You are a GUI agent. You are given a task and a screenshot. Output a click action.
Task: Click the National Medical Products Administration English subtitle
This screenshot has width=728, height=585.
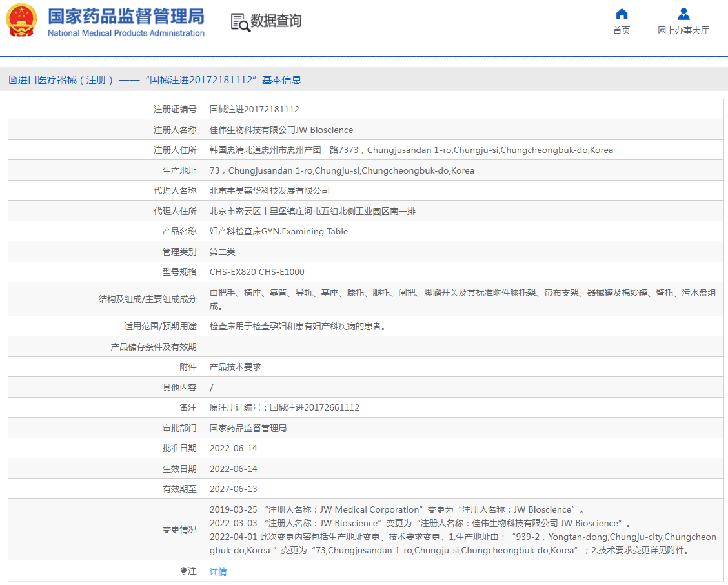126,33
